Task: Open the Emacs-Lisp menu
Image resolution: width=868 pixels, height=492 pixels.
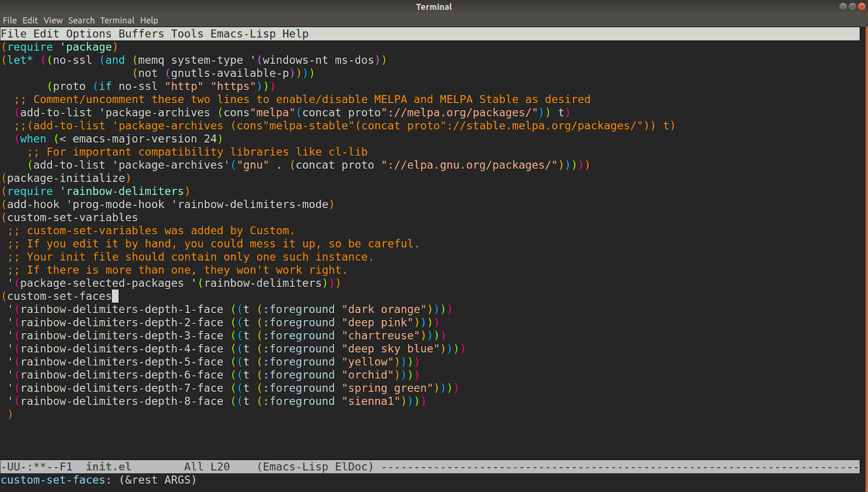Action: (243, 34)
